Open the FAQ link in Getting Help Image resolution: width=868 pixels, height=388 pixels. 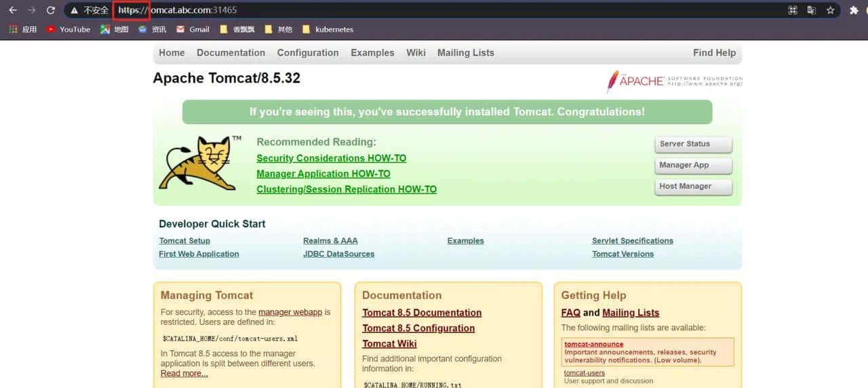[571, 313]
